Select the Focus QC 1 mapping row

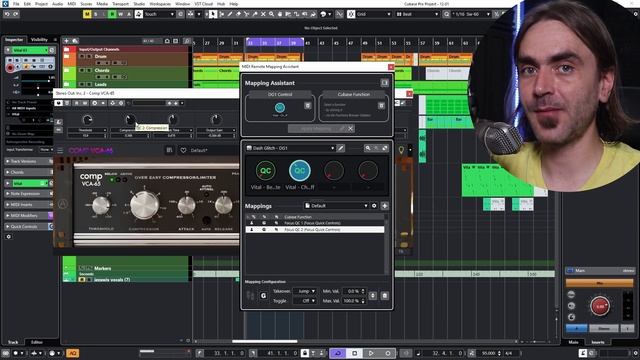[315, 223]
